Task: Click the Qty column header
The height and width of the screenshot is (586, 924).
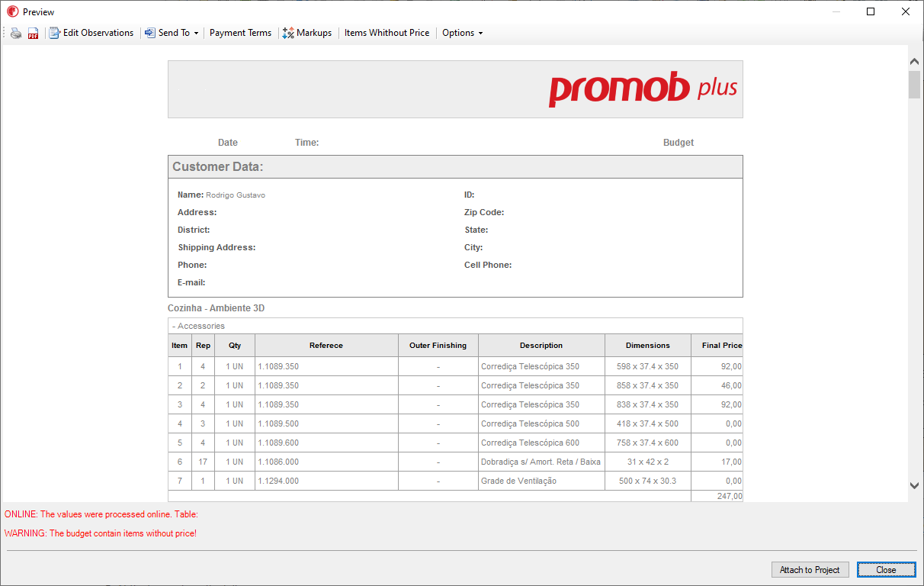Action: (235, 345)
